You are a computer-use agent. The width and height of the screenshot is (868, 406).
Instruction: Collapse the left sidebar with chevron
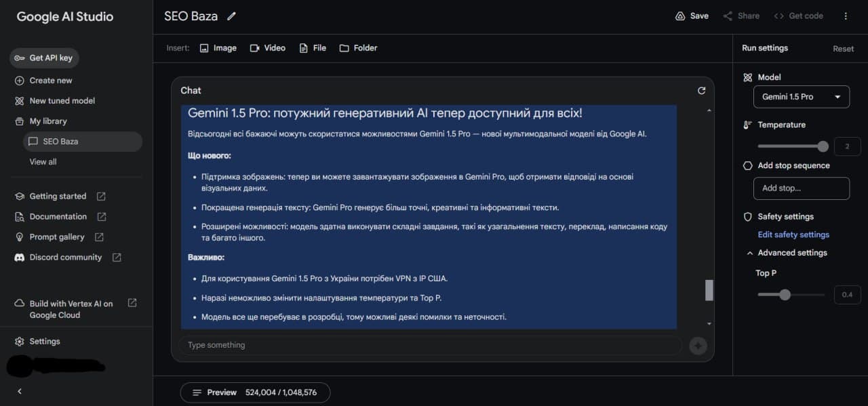pyautogui.click(x=20, y=391)
